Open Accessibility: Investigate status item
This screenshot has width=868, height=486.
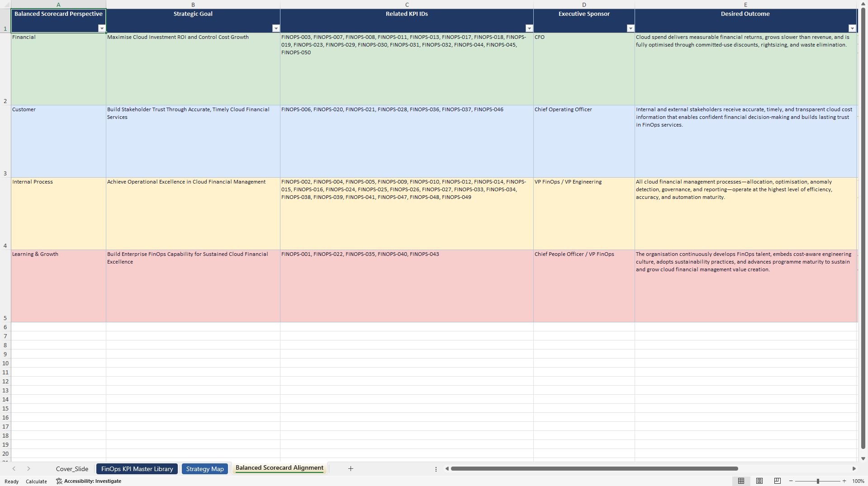(x=89, y=481)
